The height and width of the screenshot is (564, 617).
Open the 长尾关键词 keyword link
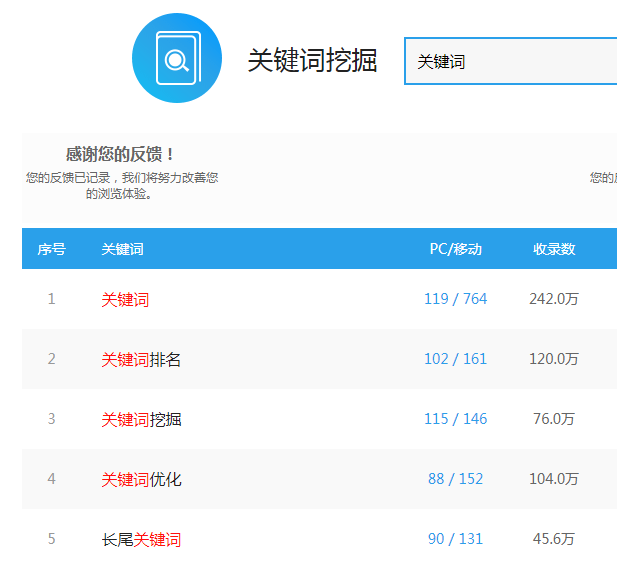coord(141,539)
